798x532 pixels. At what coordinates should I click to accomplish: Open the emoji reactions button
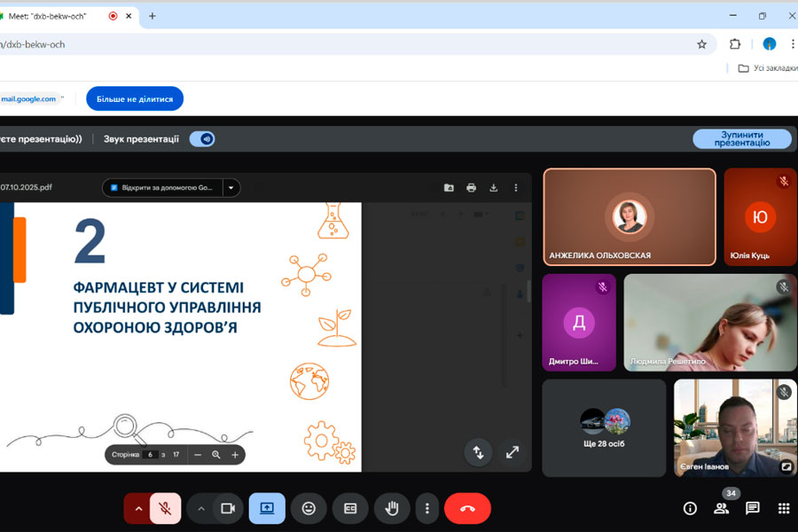click(x=309, y=508)
